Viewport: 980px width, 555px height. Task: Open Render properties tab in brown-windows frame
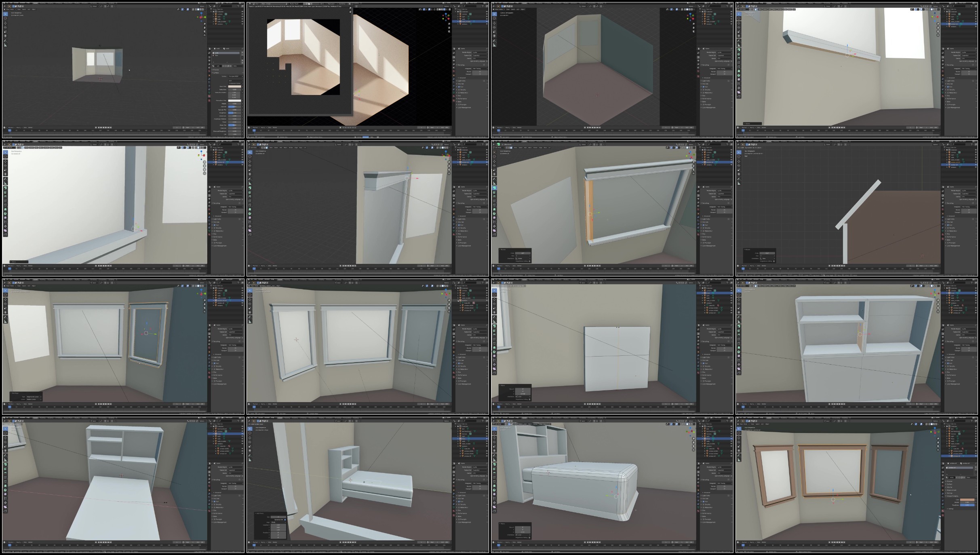(943, 472)
